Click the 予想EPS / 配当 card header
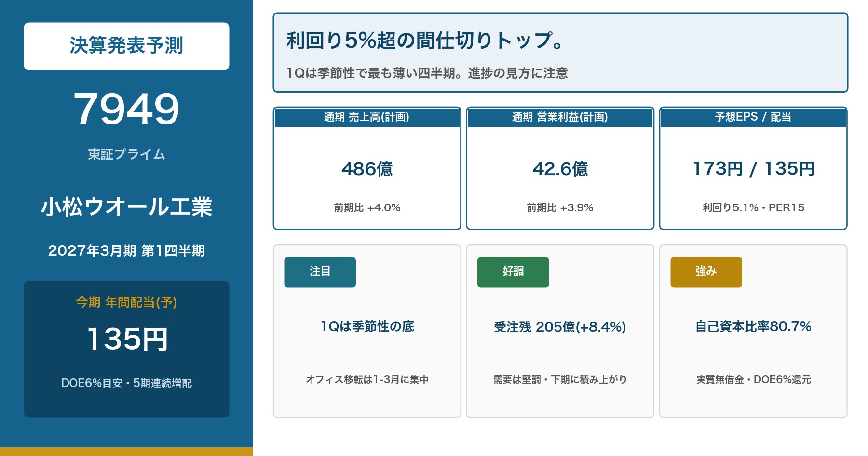 pyautogui.click(x=753, y=117)
